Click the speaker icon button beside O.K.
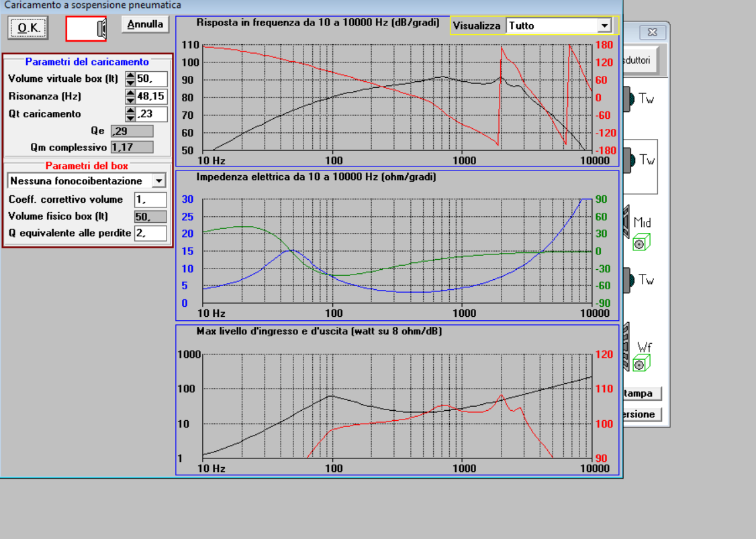 86,29
